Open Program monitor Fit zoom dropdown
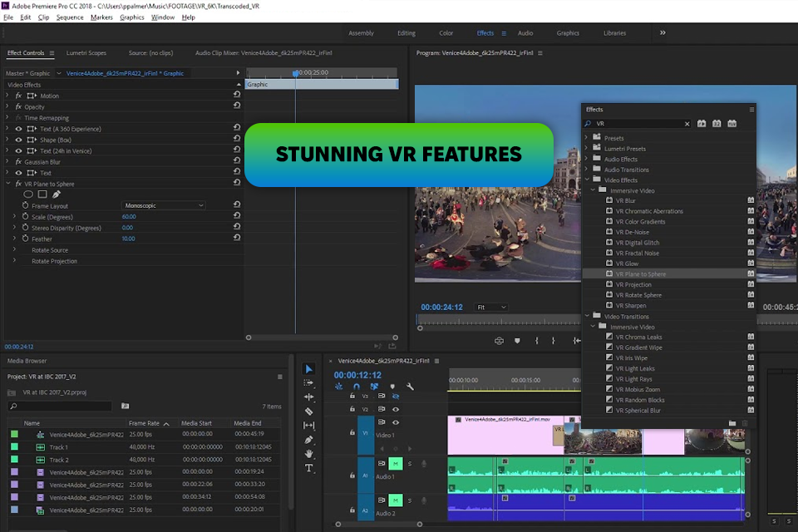Screen dimensions: 798x532 click(491, 307)
